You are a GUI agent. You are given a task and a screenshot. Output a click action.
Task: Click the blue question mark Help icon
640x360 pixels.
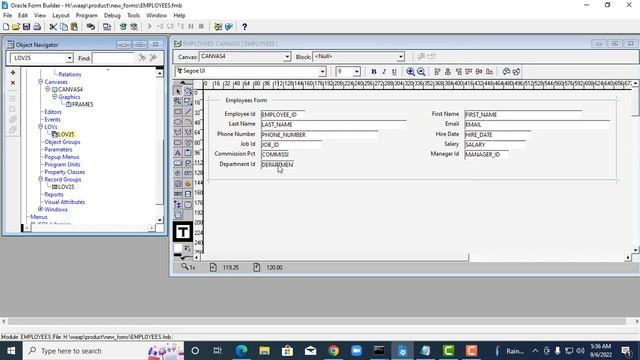[244, 27]
